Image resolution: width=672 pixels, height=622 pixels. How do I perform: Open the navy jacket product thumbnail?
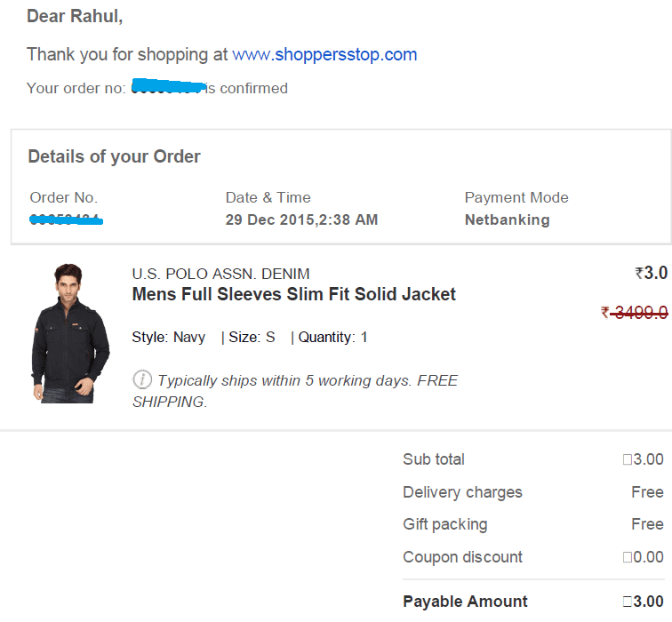coord(70,333)
